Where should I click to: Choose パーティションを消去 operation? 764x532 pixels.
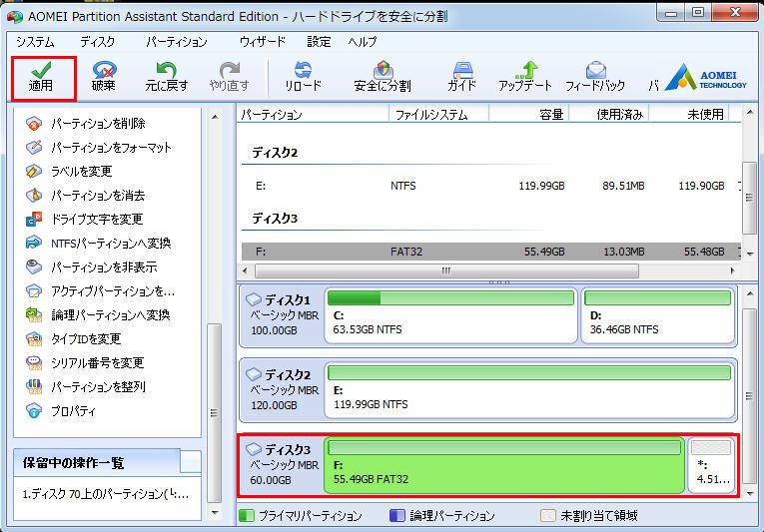pos(85,196)
